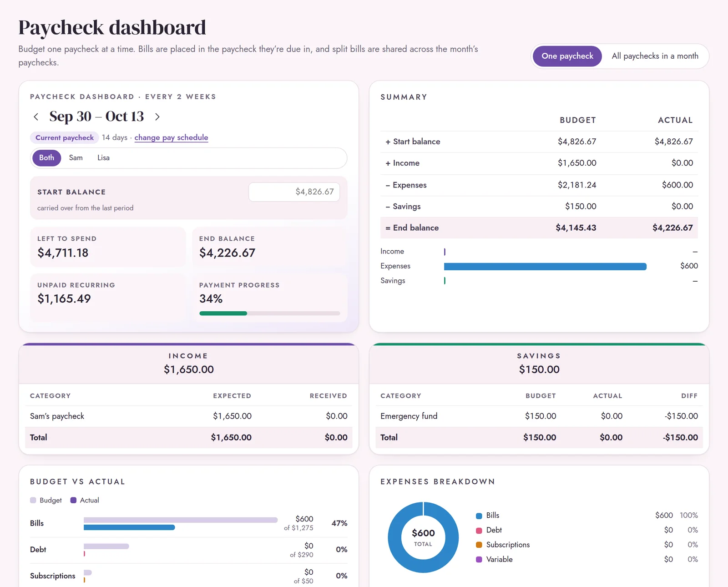Click the Bills row in Budget vs Actual

click(188, 523)
